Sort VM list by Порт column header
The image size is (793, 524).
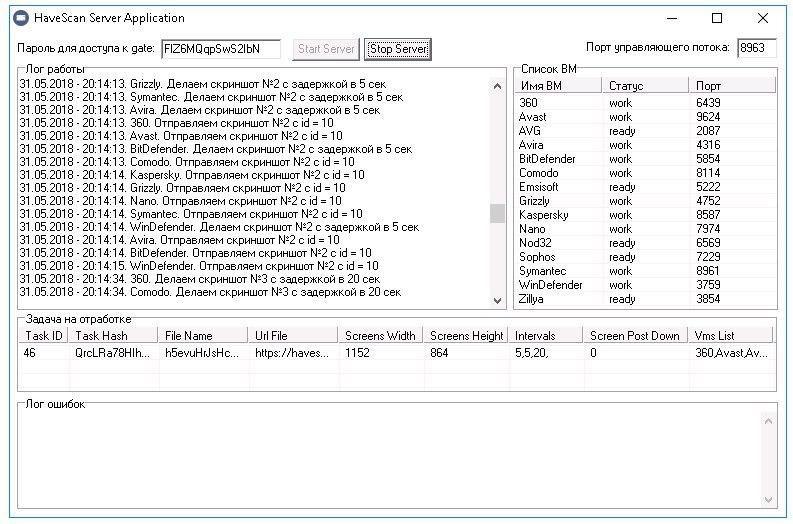click(x=732, y=86)
